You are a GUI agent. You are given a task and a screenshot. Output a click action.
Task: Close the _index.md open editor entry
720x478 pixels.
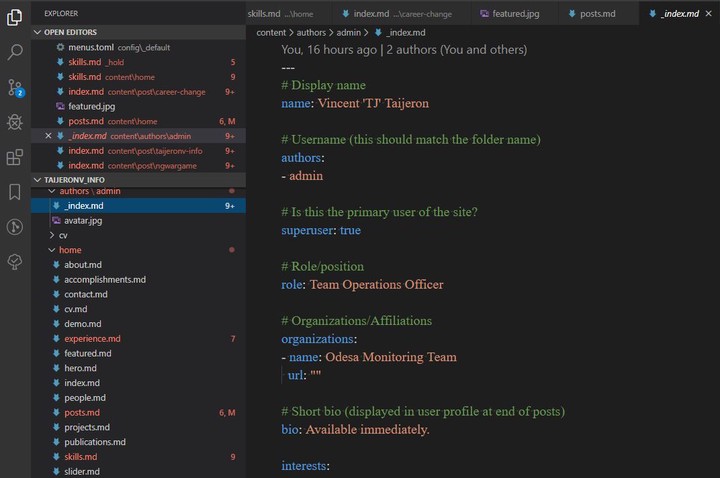coord(48,135)
